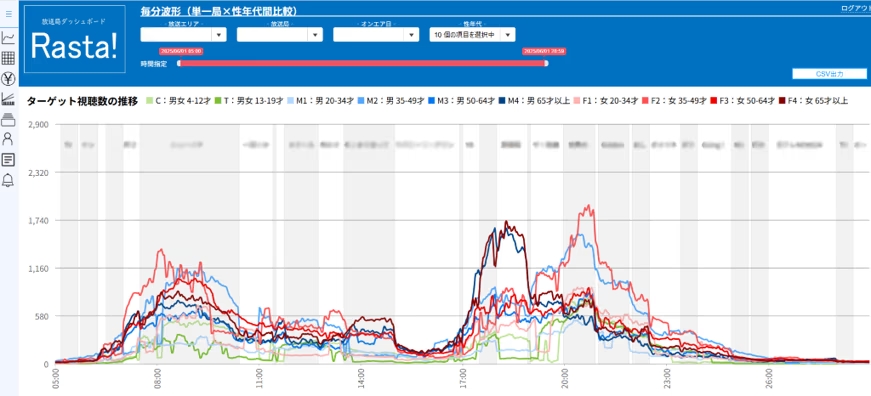Click the F2 peak near 20:40 on chart
The image size is (871, 396).
(589, 207)
